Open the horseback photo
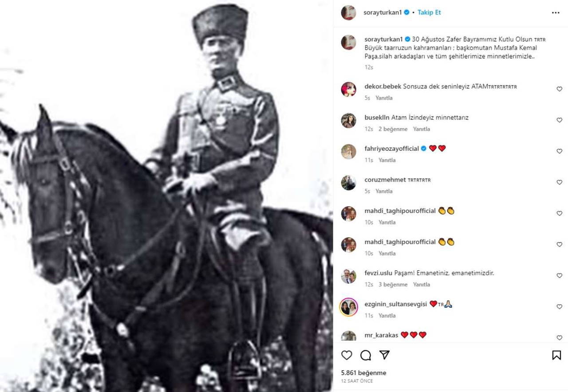This screenshot has height=392, width=568. coord(166,196)
